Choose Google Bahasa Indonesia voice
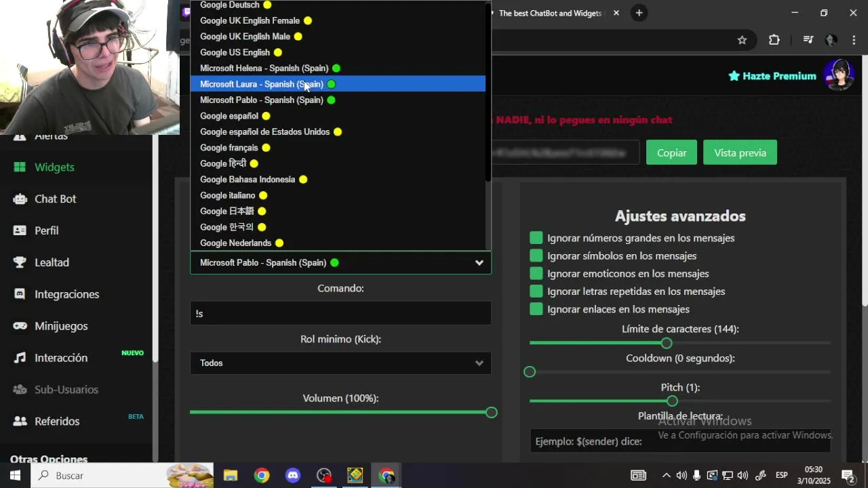The height and width of the screenshot is (488, 868). coord(338,180)
